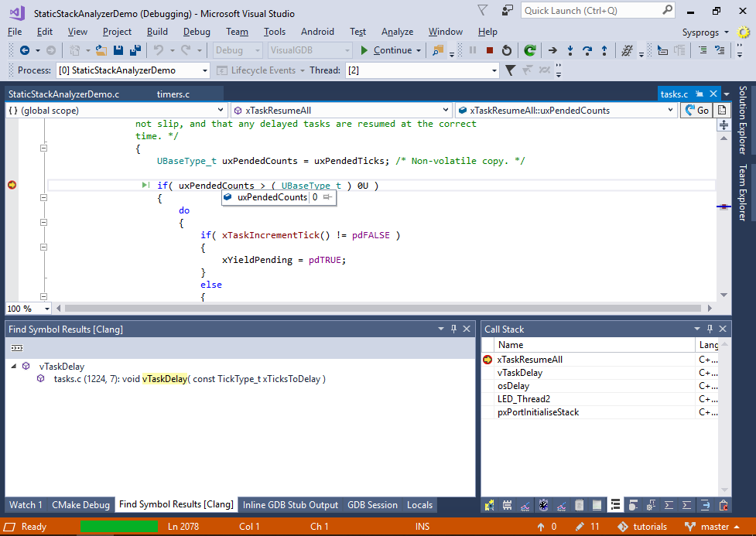Open the Debug menu
This screenshot has height=536, width=756.
click(x=197, y=32)
